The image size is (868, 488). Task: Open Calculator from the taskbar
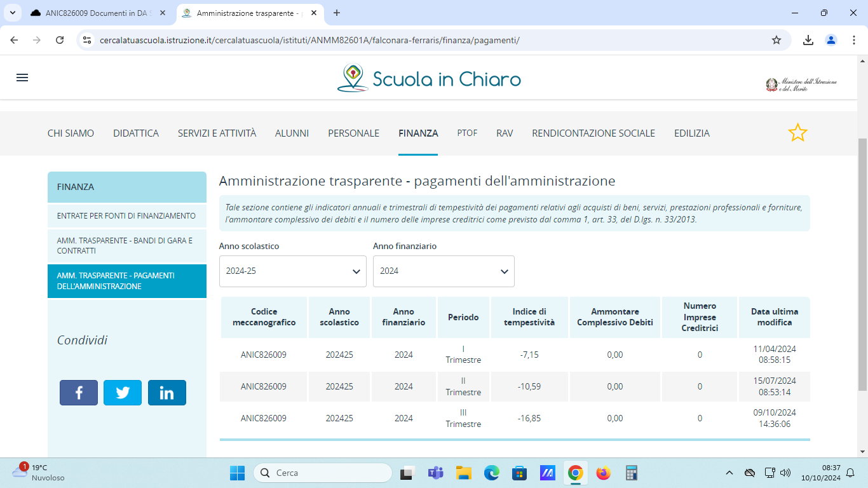pos(631,473)
